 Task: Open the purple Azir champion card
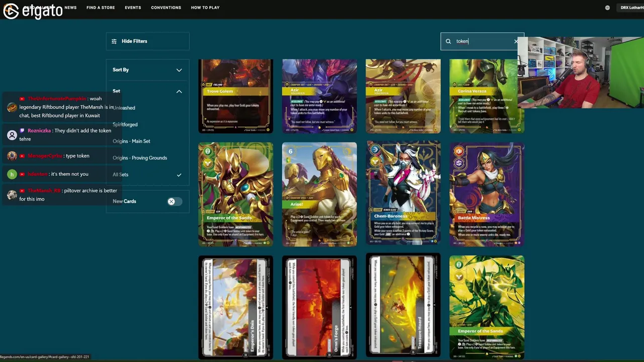[x=319, y=96]
